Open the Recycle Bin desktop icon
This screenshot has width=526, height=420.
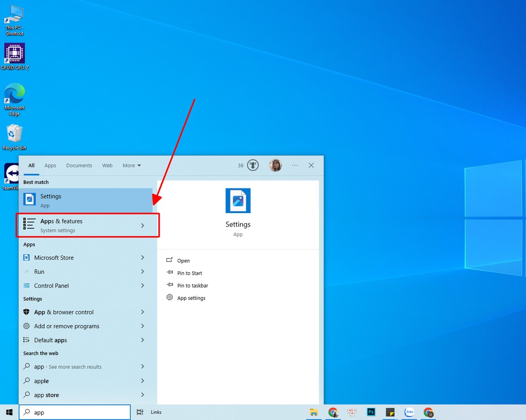click(14, 138)
